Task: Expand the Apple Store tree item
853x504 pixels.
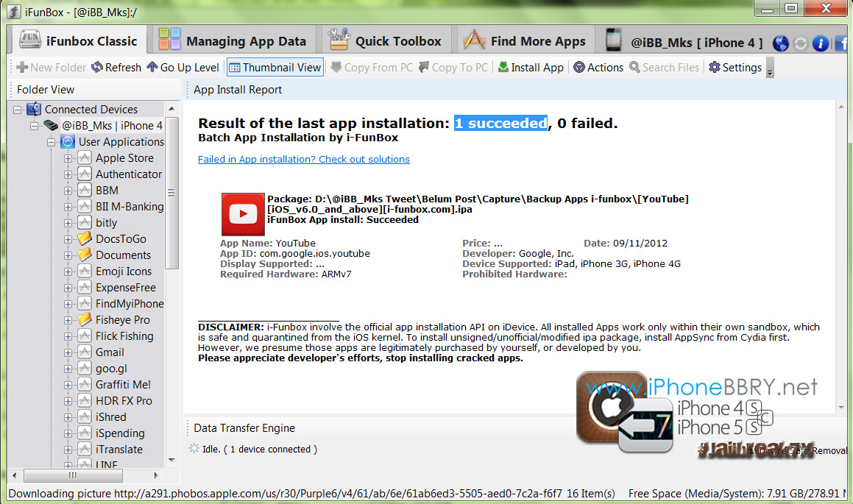Action: (68, 158)
